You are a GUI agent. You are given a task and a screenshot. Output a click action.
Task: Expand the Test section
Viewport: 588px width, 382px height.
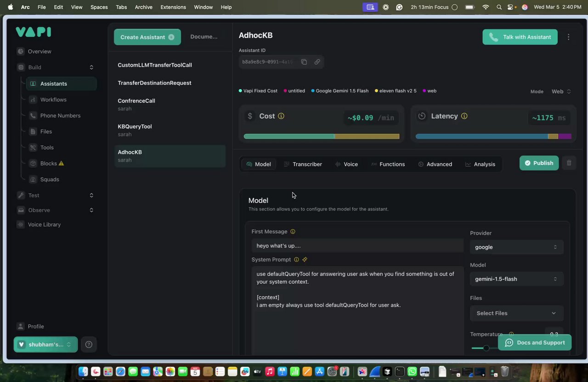91,195
